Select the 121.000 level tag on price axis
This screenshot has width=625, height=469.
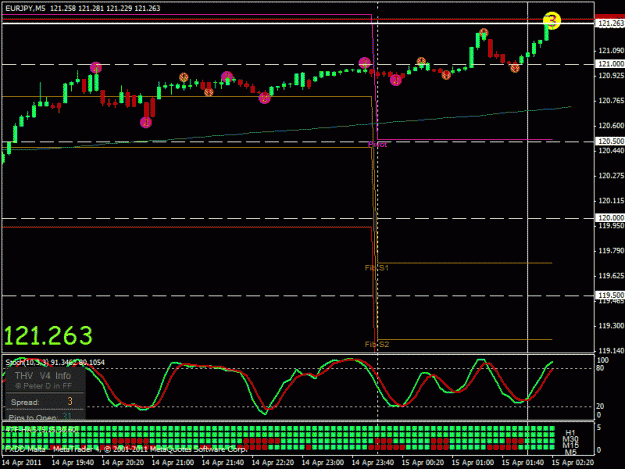tap(610, 64)
